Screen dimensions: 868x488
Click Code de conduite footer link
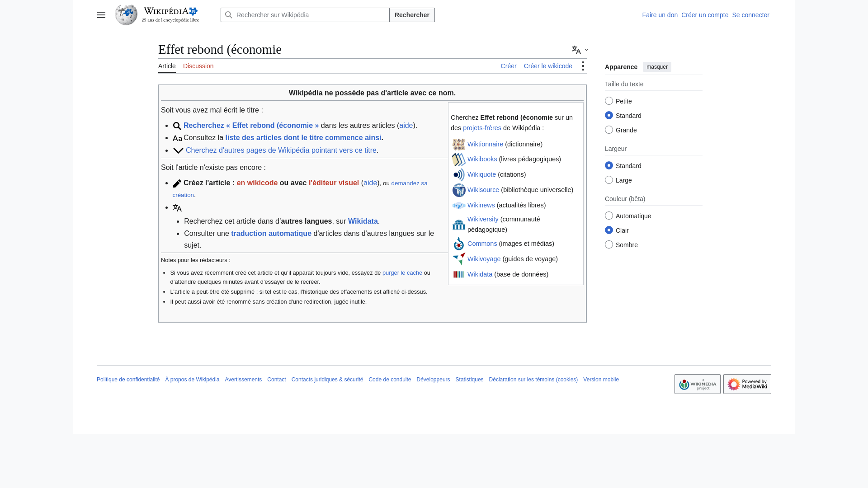click(390, 380)
